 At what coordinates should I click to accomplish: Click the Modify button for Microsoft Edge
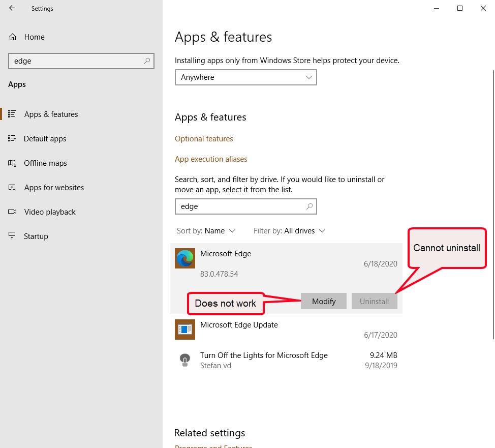323,301
